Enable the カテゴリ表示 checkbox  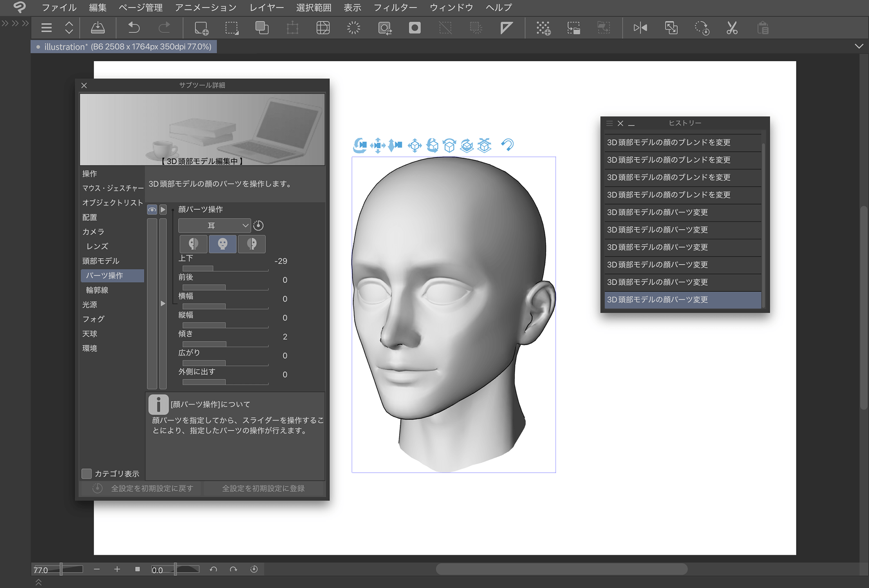(x=86, y=473)
